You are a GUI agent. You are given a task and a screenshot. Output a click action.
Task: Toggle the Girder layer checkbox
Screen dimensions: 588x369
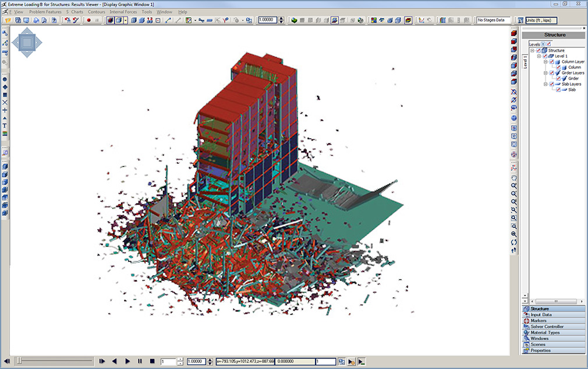click(558, 78)
